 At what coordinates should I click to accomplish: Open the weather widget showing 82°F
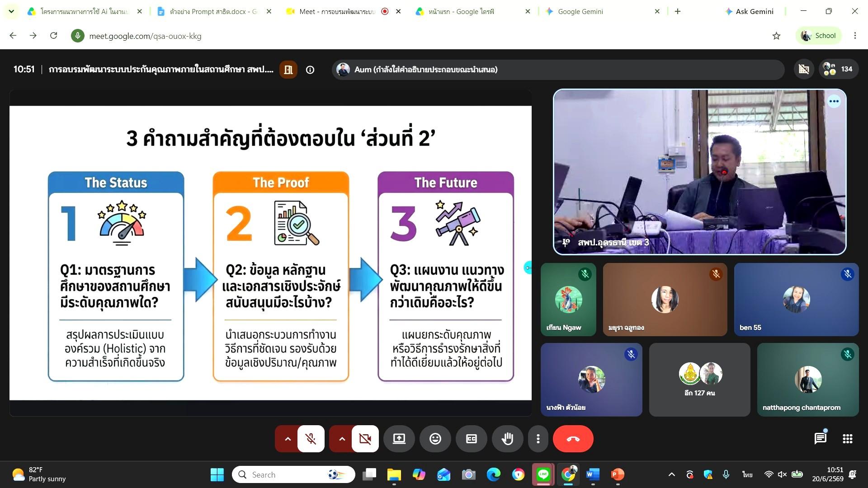[40, 474]
